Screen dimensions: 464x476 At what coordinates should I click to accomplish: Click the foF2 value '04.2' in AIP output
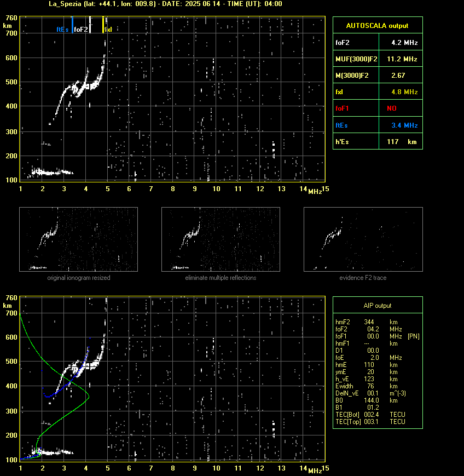[373, 329]
